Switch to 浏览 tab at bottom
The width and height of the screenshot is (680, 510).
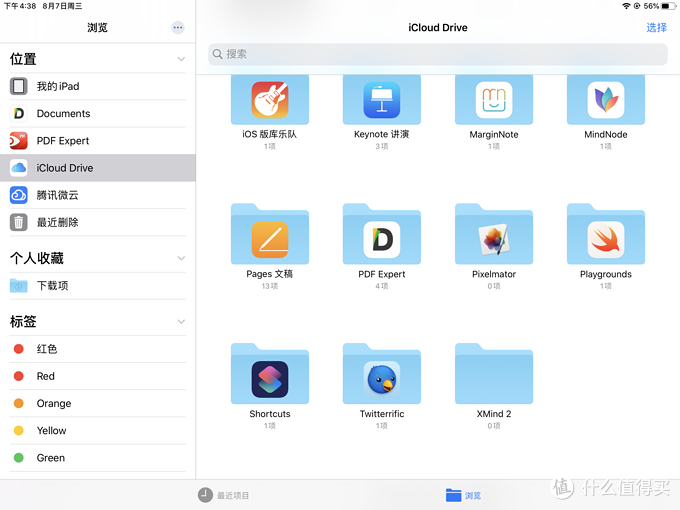tap(464, 495)
